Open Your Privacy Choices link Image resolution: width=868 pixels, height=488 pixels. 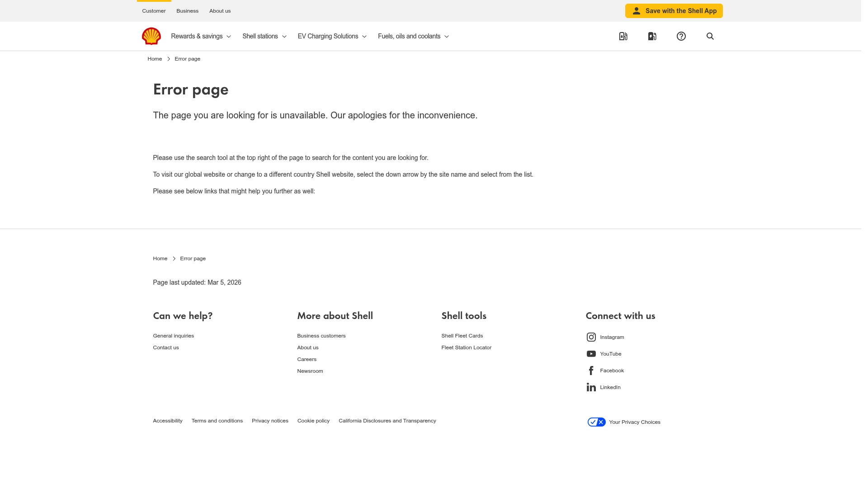634,422
